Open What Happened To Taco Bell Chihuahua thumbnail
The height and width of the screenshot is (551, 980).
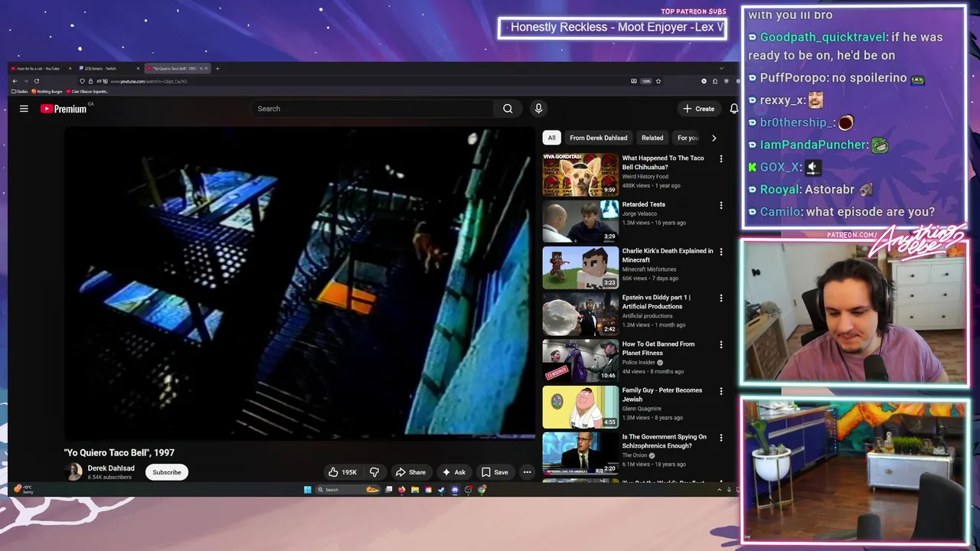580,175
